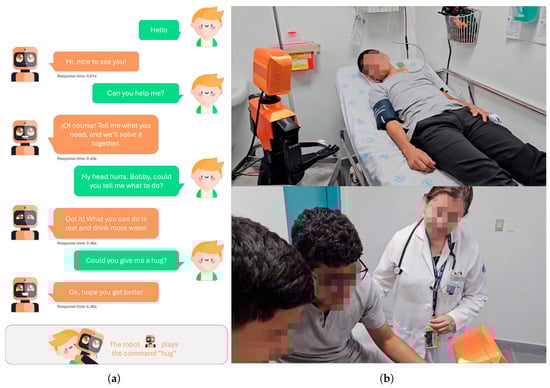
Task: Click response time under the "¡Of course!" reply
Action: 77,159
